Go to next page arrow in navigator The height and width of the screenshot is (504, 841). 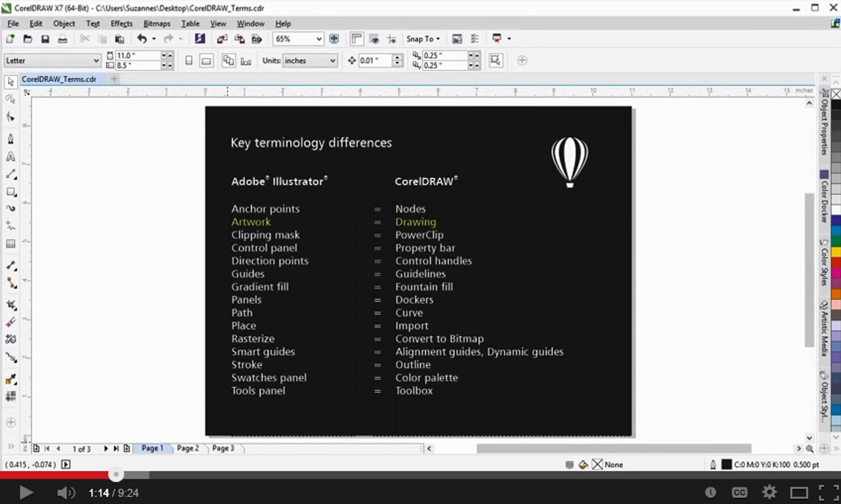click(x=106, y=448)
